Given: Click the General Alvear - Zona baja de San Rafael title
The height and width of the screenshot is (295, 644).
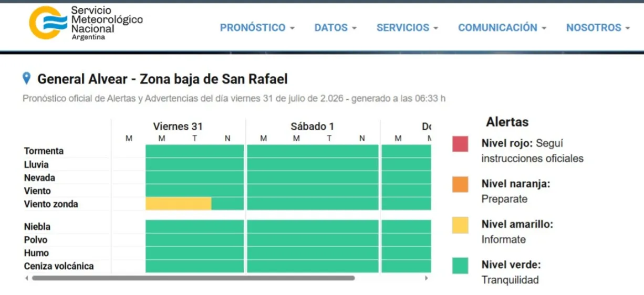Looking at the screenshot, I should pyautogui.click(x=162, y=79).
